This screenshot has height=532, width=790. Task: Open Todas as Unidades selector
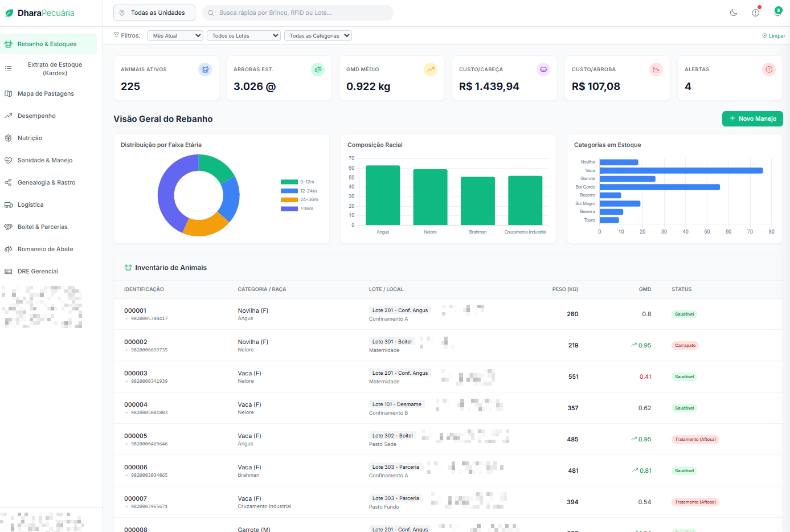click(x=154, y=13)
